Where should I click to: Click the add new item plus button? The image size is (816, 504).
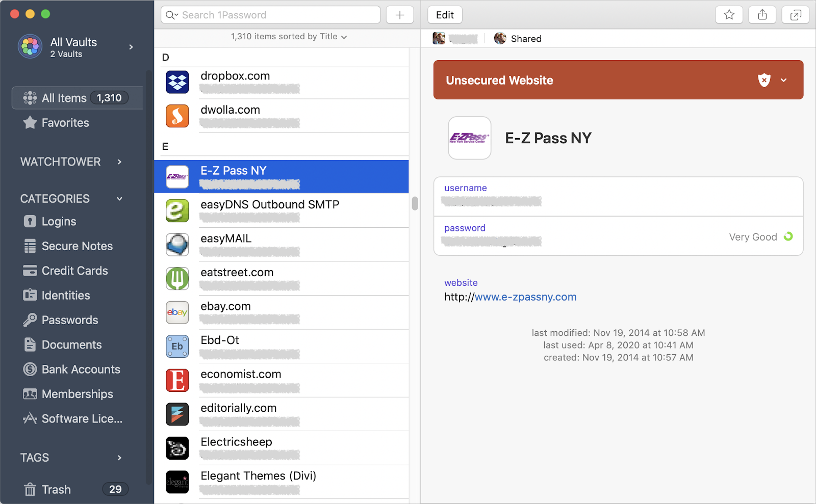coord(400,15)
